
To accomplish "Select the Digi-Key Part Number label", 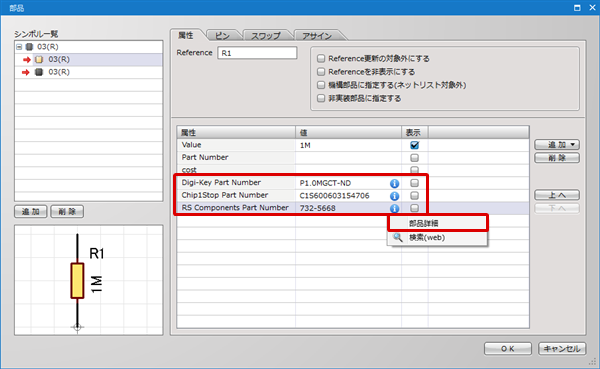I will pyautogui.click(x=221, y=183).
